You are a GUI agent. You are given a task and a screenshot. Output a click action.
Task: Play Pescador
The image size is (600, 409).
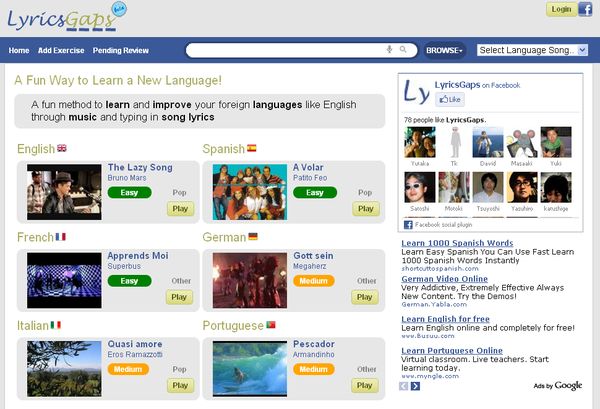point(365,385)
